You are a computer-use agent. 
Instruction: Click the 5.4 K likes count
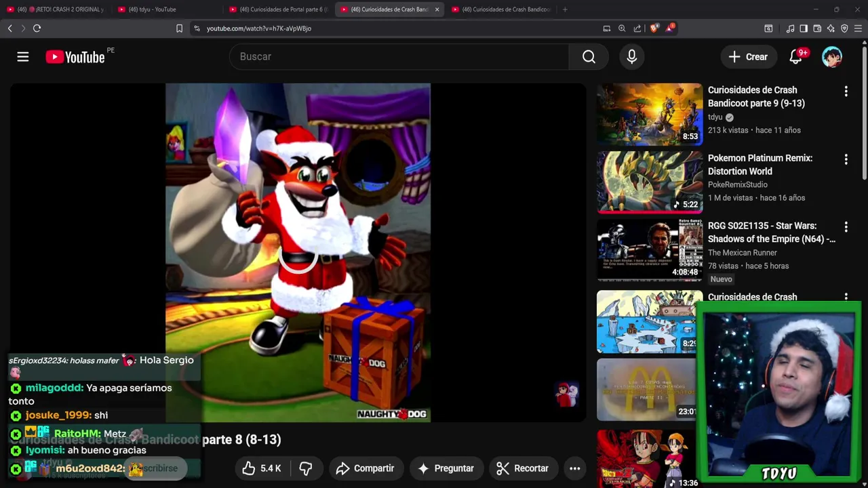point(270,468)
